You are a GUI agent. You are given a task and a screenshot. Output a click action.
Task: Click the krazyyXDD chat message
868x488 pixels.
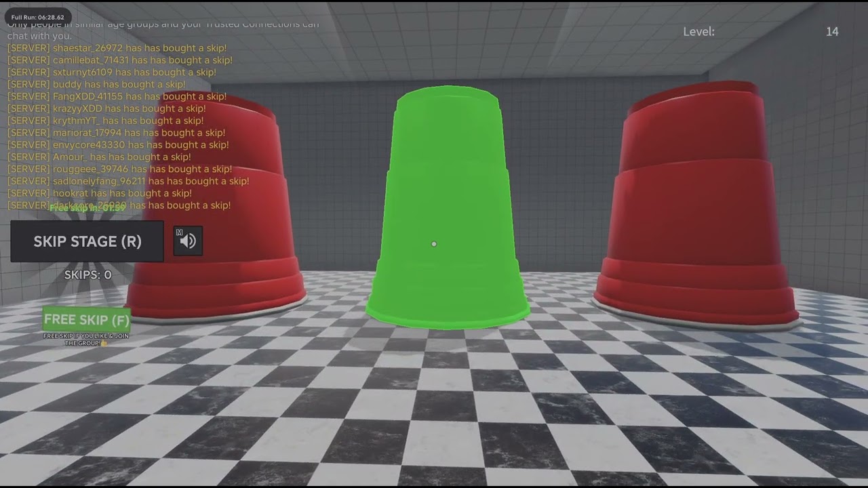106,108
